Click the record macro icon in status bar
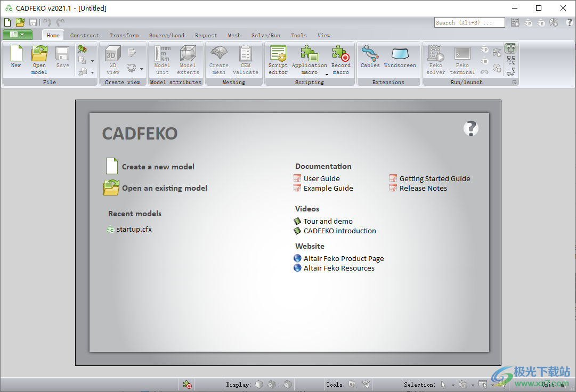The image size is (576, 392). coord(188,385)
